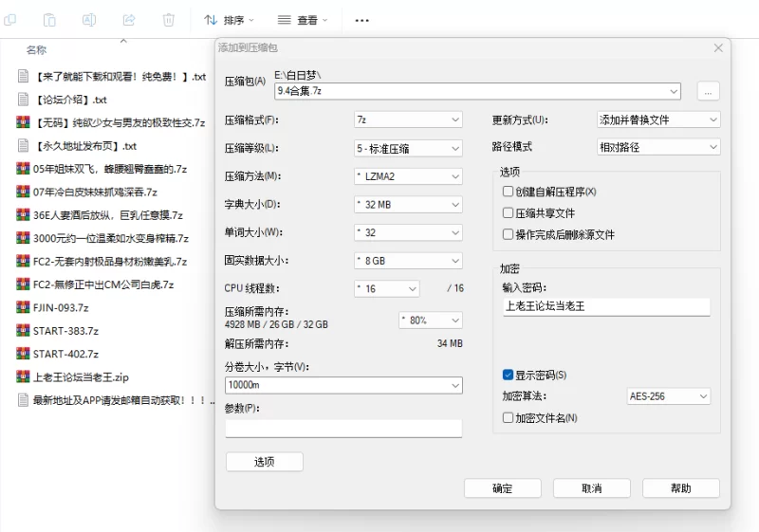Click the 选项 button
This screenshot has height=532, width=759.
(x=265, y=462)
